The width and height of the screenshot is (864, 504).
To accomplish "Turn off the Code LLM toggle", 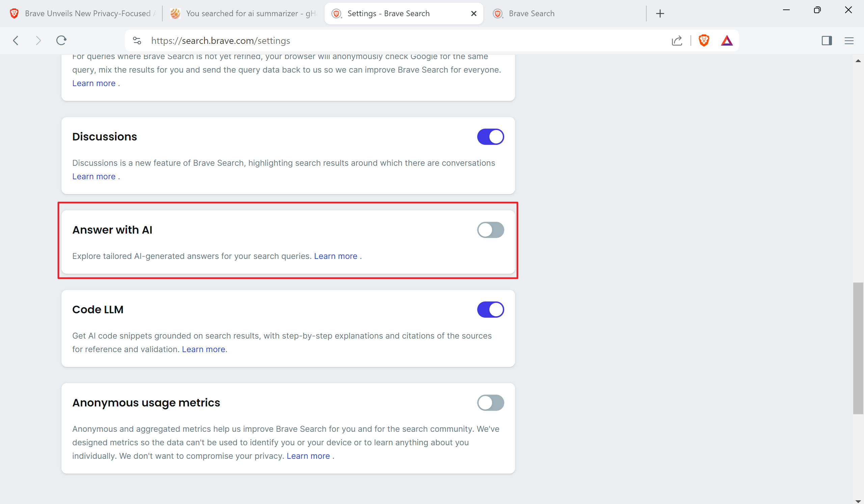I will point(490,310).
